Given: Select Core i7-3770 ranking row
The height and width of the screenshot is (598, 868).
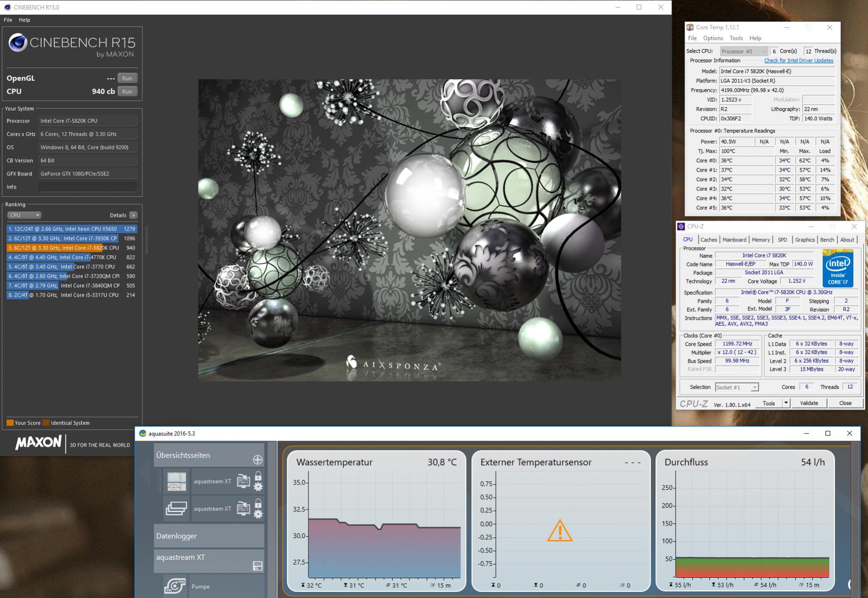Looking at the screenshot, I should [x=72, y=266].
